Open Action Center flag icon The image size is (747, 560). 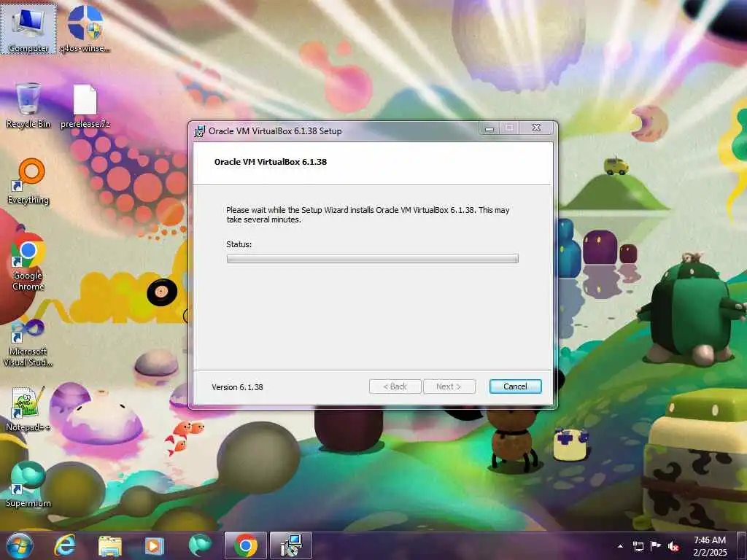click(656, 546)
